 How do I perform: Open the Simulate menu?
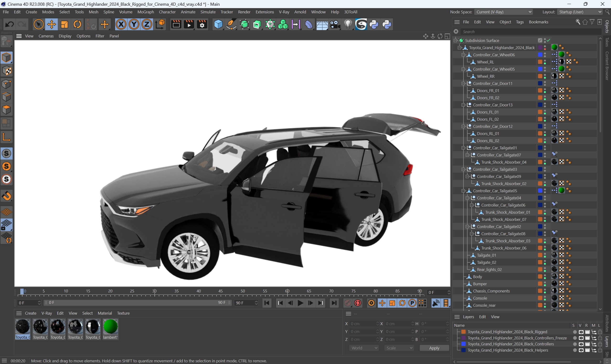(x=208, y=12)
